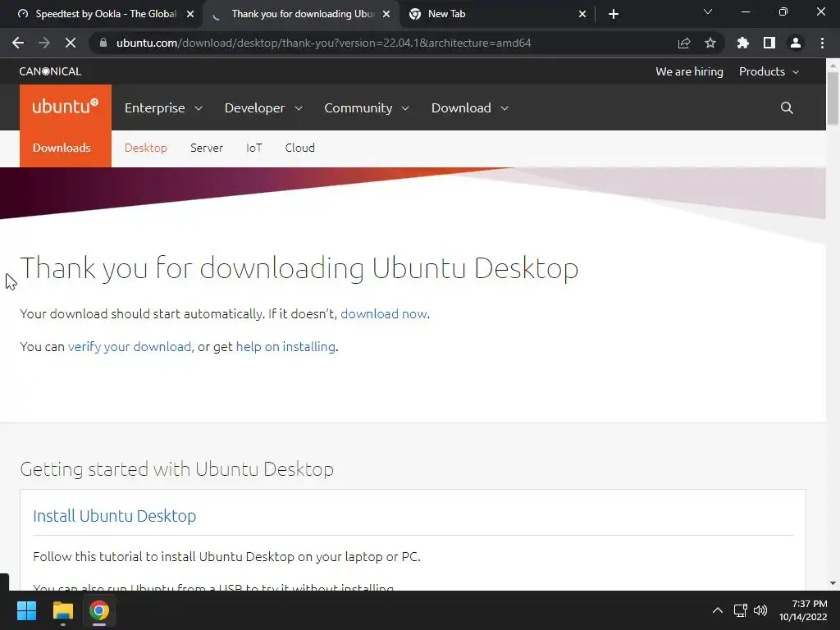Bookmark this page with star icon

(710, 43)
